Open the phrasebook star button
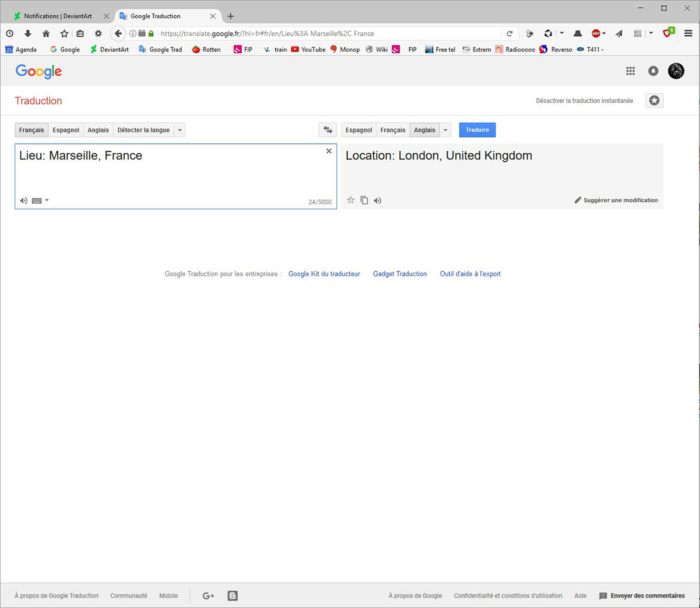Image resolution: width=700 pixels, height=608 pixels. tap(654, 100)
